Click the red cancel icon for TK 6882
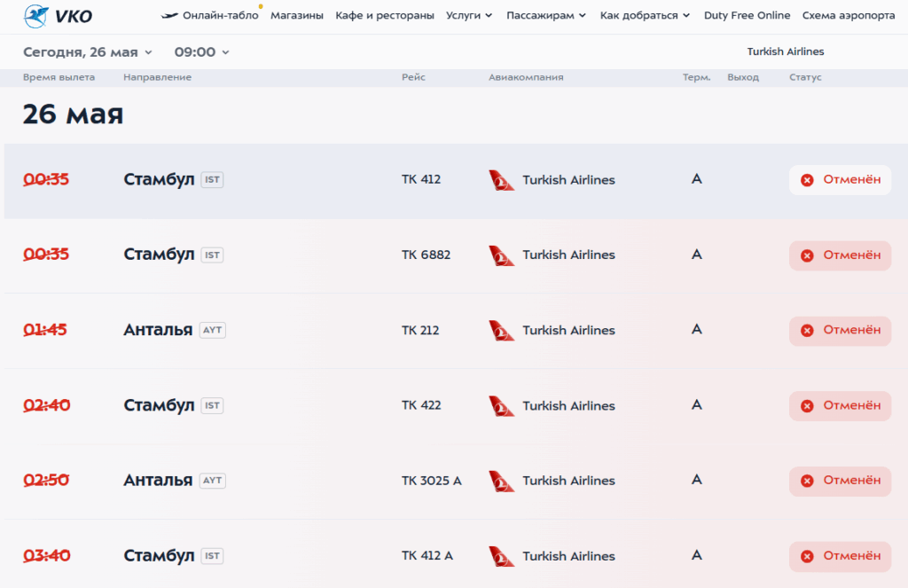Screen dimensions: 908x588 point(807,255)
